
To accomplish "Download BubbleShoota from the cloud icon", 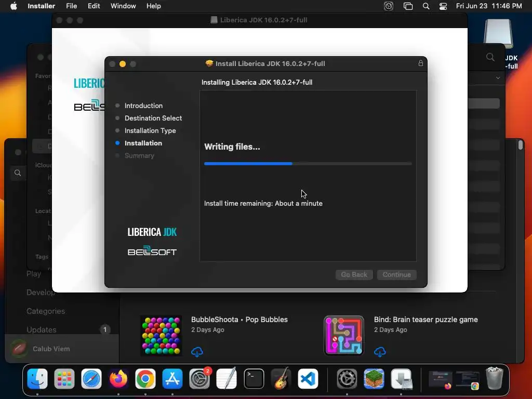I will 197,352.
